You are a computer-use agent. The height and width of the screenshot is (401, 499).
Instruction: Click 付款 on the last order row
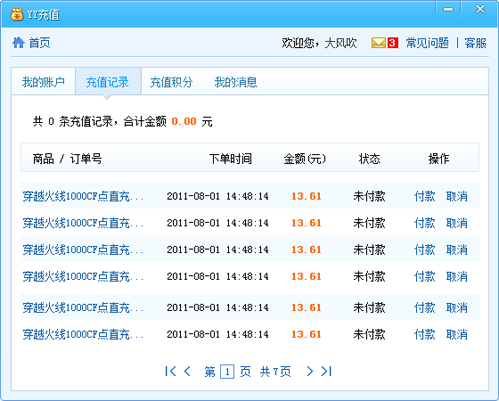click(424, 334)
